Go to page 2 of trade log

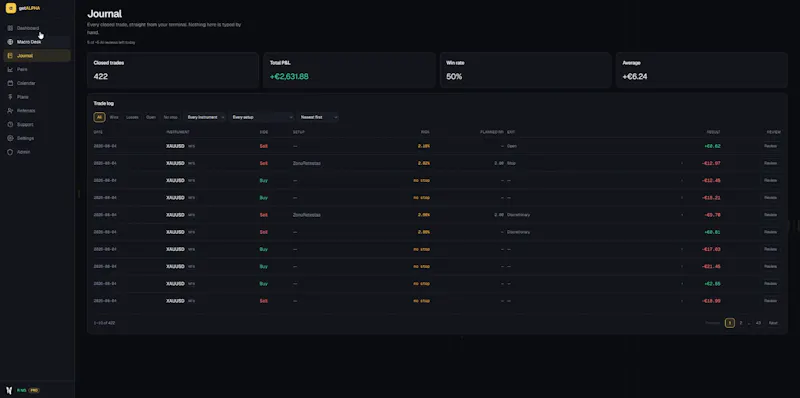pyautogui.click(x=741, y=323)
